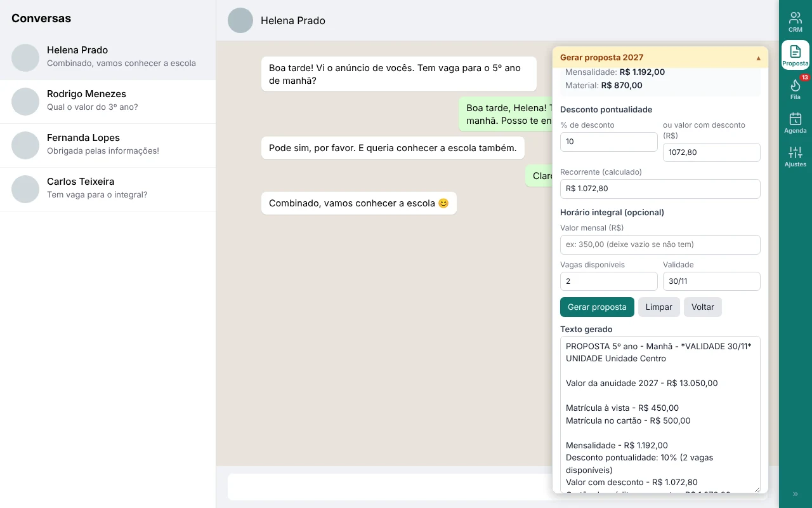The image size is (812, 508).
Task: Focus the % de desconto field
Action: (609, 142)
